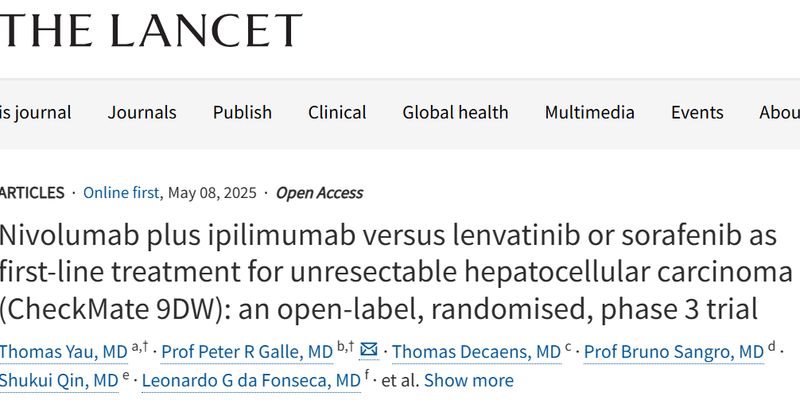Click the Open Access label

[x=319, y=193]
